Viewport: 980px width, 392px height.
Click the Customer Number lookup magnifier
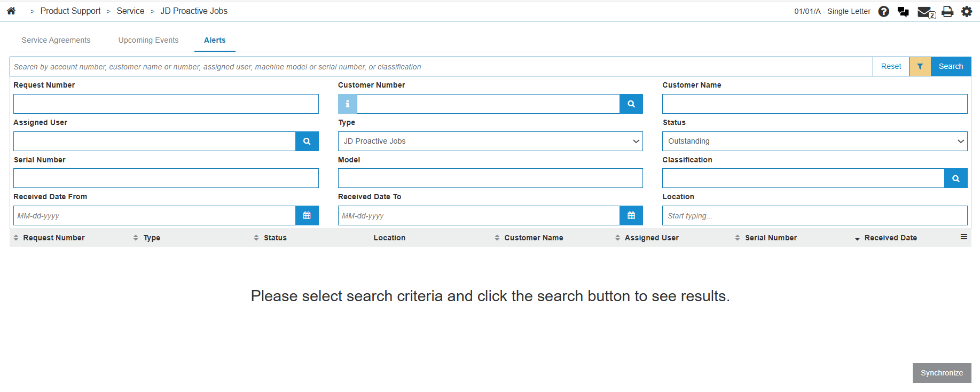[631, 104]
